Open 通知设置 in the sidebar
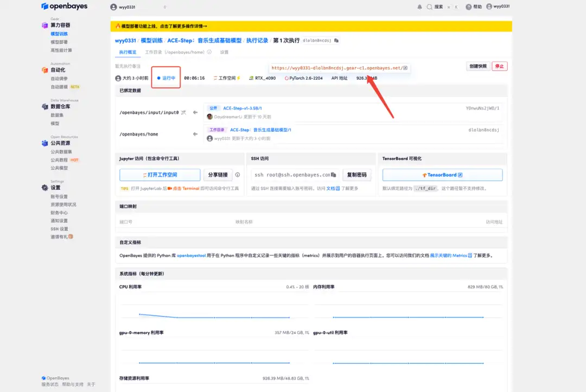The width and height of the screenshot is (586, 392). click(x=59, y=221)
